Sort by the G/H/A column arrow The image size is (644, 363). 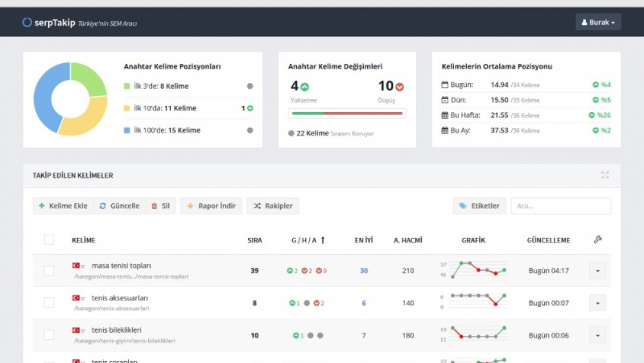[323, 240]
